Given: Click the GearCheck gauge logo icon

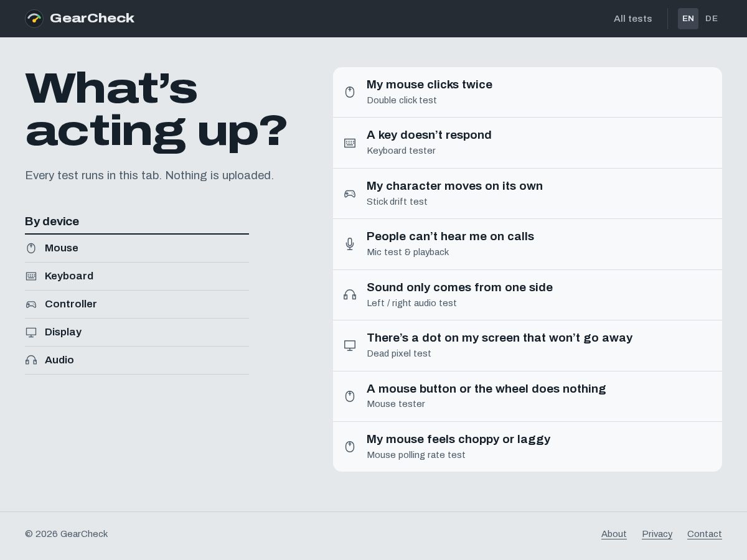Looking at the screenshot, I should click(x=34, y=19).
